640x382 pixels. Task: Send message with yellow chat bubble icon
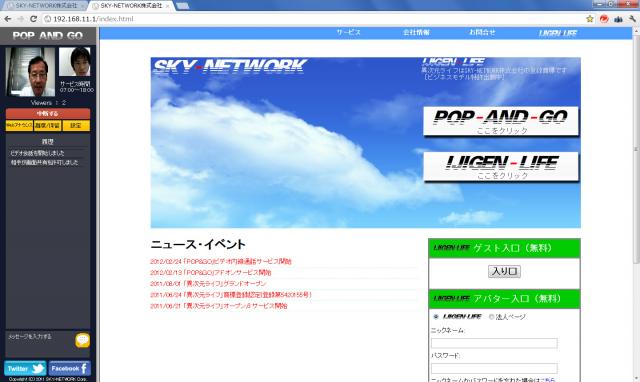coord(82,340)
